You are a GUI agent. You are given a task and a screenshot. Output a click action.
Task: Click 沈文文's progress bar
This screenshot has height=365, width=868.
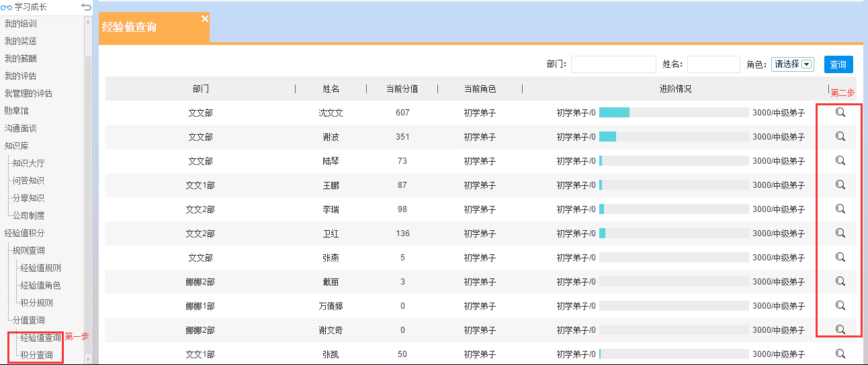673,113
